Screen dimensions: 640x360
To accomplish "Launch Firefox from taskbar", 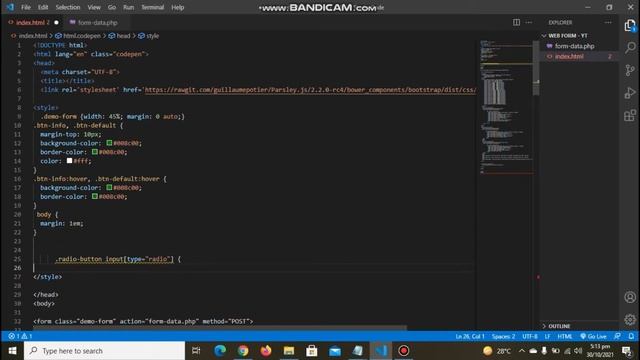I will [x=266, y=351].
